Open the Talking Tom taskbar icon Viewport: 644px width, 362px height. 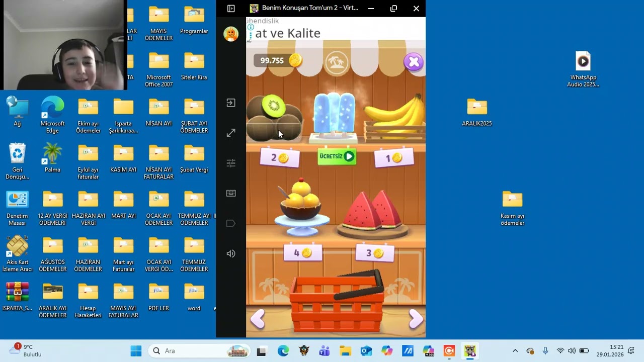(470, 351)
